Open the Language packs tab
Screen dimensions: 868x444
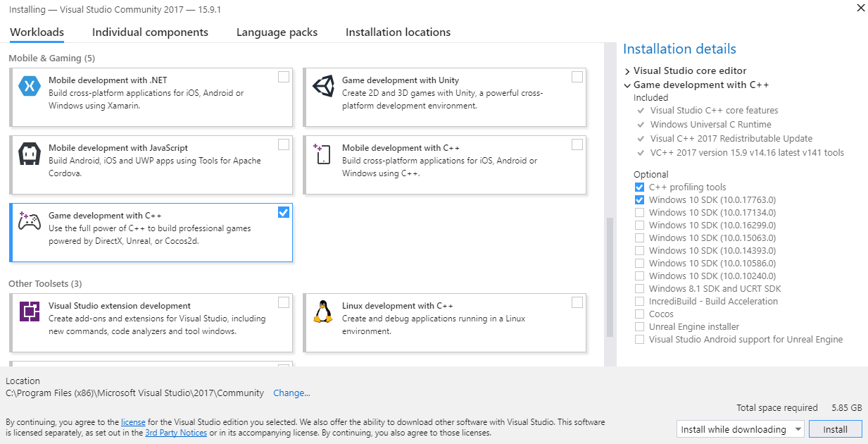[x=277, y=32]
